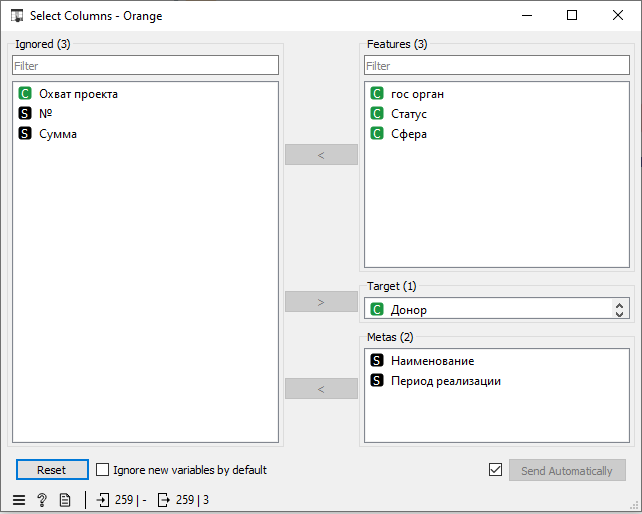This screenshot has height=514, width=642.
Task: Click the Target right arrow button
Action: pyautogui.click(x=321, y=302)
